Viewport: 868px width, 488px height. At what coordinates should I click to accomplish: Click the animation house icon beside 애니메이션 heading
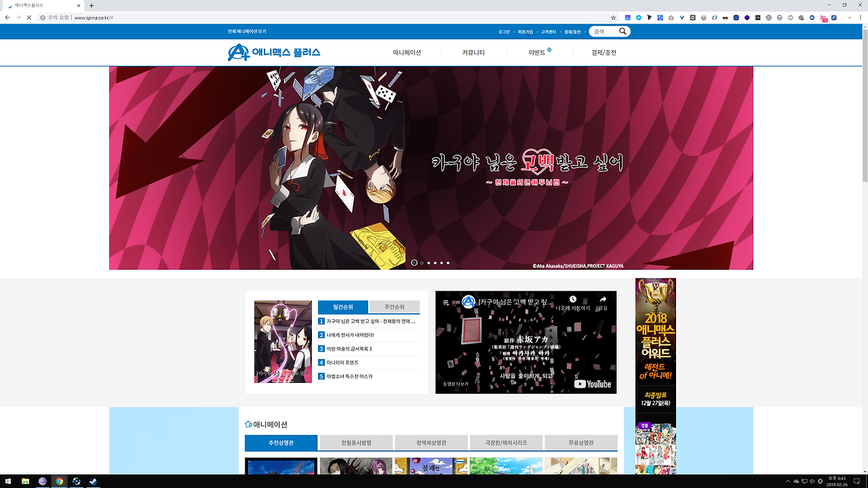pyautogui.click(x=248, y=424)
